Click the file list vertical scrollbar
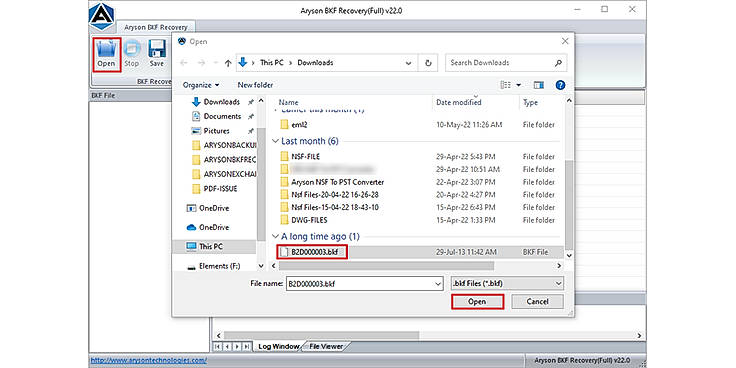Viewport: 736px width, 368px height. tap(569, 204)
